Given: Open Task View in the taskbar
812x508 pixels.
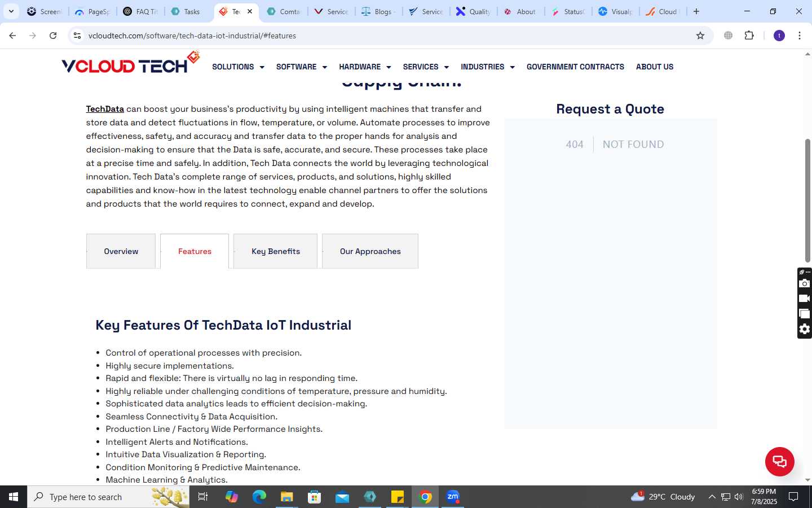Looking at the screenshot, I should click(203, 497).
